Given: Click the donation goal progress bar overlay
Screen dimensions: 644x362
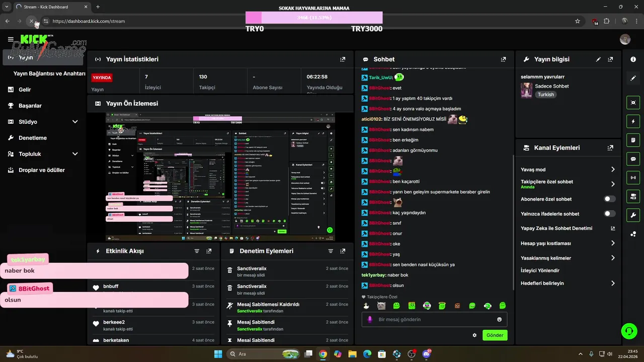Looking at the screenshot, I should (x=314, y=18).
